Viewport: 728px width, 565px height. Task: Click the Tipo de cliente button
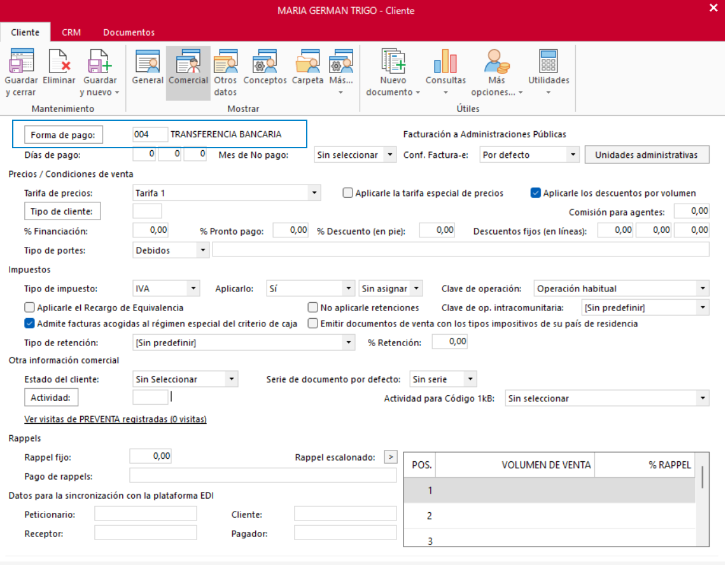click(x=62, y=211)
